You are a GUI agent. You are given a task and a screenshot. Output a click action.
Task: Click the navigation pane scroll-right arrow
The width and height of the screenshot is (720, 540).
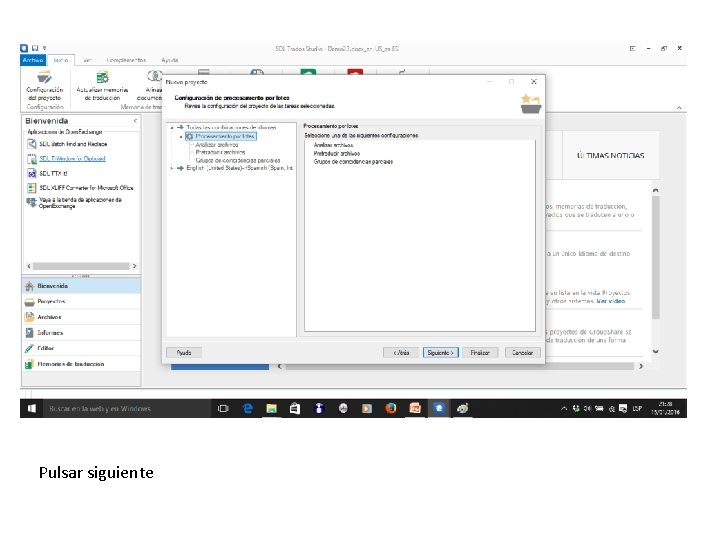click(135, 266)
